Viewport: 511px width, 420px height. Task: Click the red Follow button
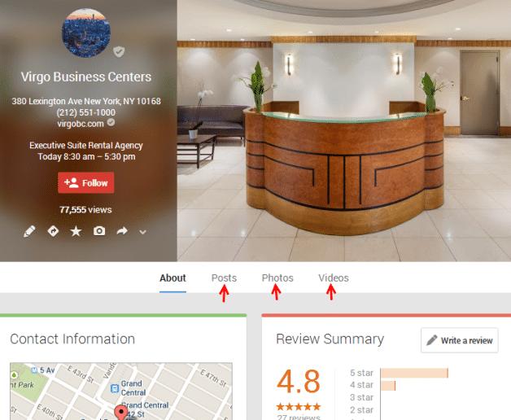point(86,182)
